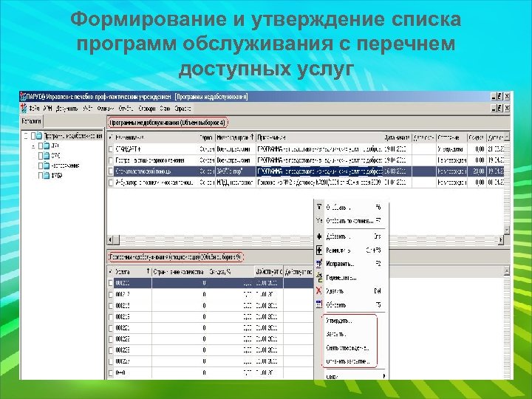Image resolution: width=532 pixels, height=399 pixels.
Task: Click the edit icon beside Исправить
Action: [319, 264]
